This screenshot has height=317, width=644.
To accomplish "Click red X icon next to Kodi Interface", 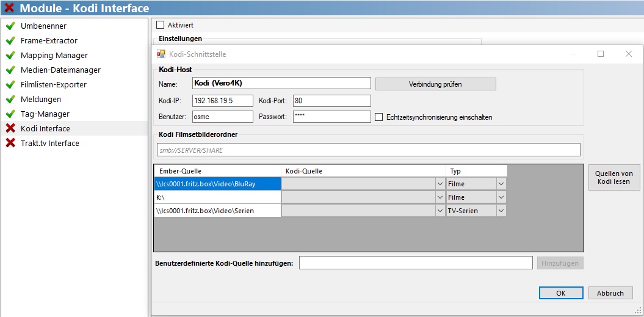I will pos(10,129).
